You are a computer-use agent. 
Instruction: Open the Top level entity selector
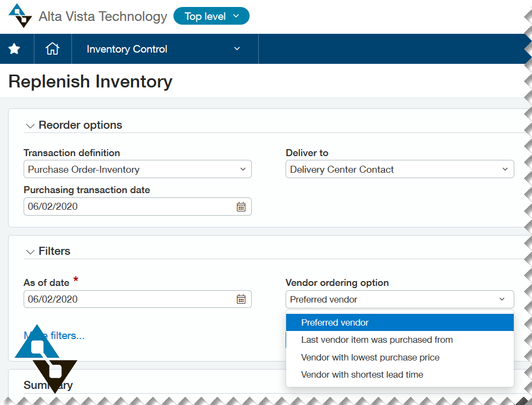pos(212,16)
